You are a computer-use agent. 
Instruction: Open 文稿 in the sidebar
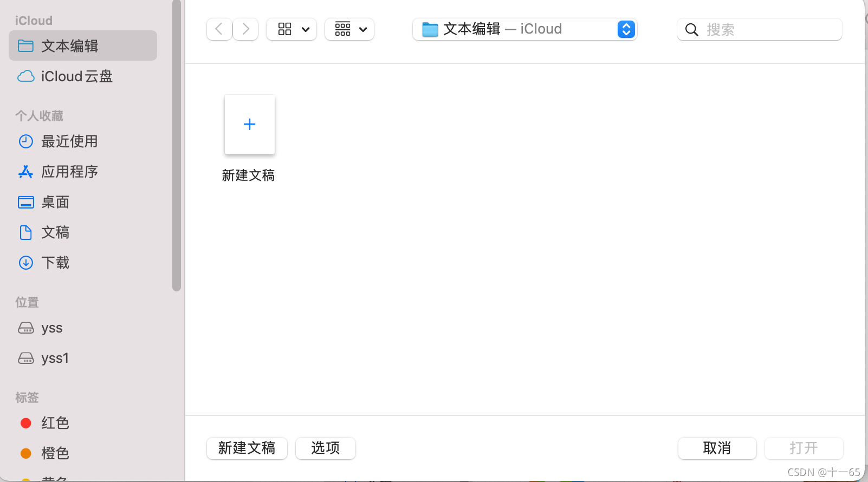click(83, 232)
